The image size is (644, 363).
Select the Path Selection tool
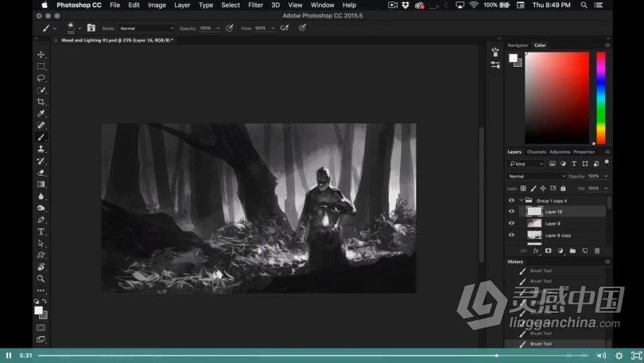[x=41, y=244]
